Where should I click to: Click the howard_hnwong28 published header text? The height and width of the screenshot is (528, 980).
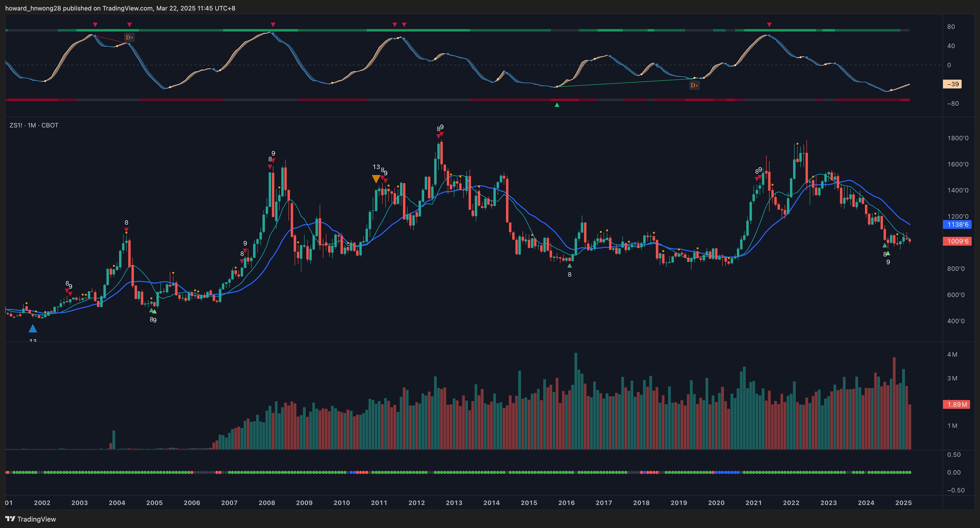coord(120,8)
